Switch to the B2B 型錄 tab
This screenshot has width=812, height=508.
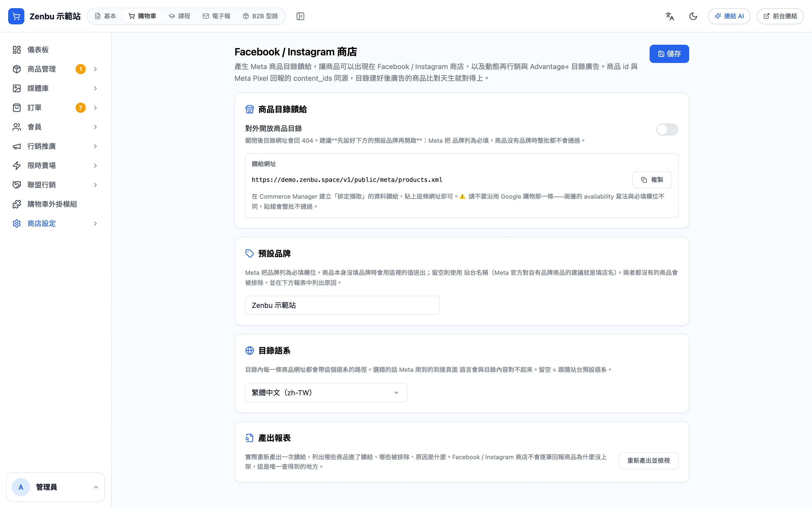coord(260,16)
